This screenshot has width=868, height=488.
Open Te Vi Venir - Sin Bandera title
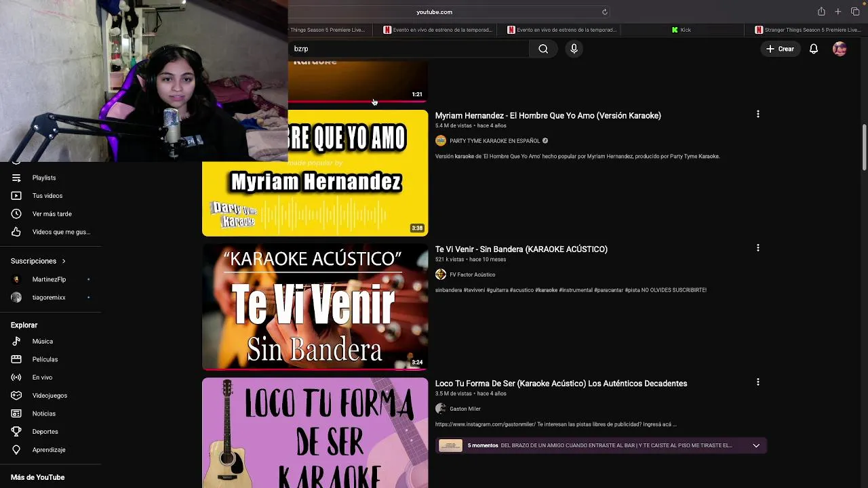pyautogui.click(x=521, y=249)
